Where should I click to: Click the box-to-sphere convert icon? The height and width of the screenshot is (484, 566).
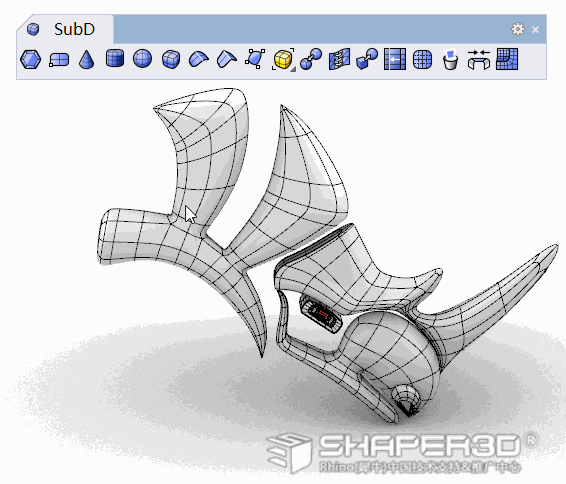tap(367, 59)
